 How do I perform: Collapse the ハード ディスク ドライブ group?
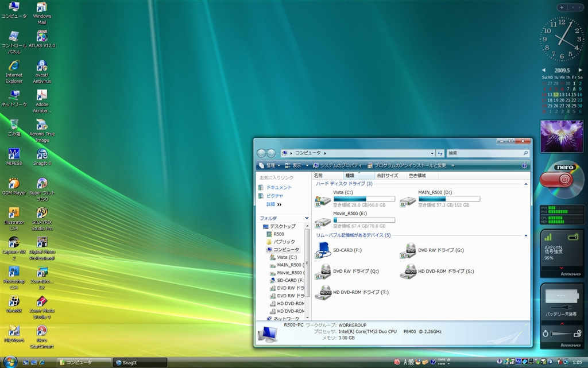(525, 184)
